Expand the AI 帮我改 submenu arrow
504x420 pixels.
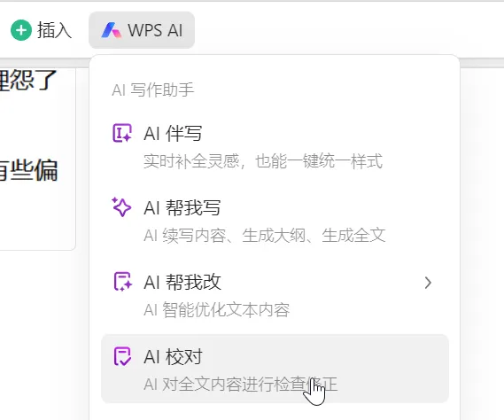click(428, 283)
